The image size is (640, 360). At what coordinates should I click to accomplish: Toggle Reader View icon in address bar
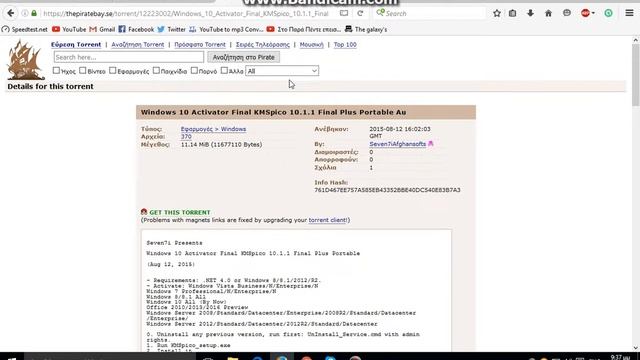[344, 13]
